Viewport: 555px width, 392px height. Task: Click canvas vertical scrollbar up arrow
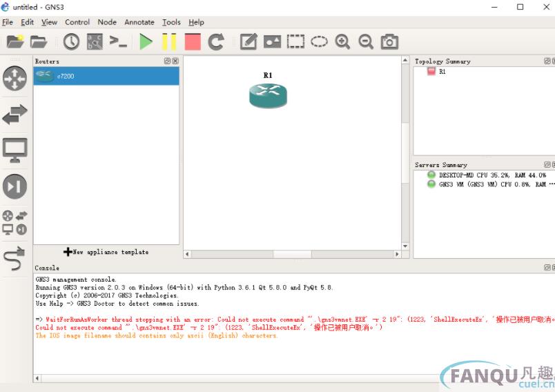(405, 60)
